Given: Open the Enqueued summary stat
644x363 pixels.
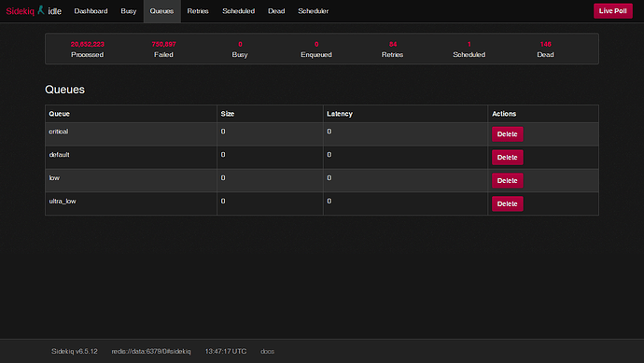Looking at the screenshot, I should (x=316, y=49).
